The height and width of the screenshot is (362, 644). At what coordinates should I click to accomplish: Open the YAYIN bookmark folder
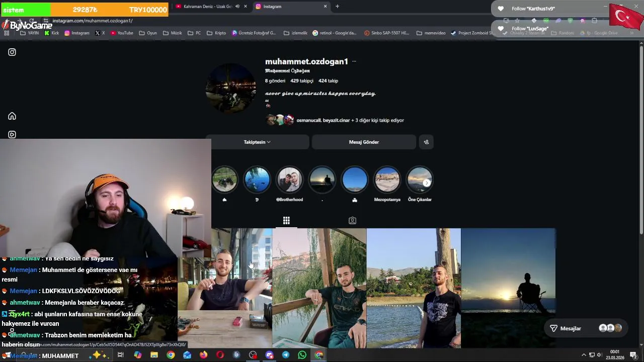pos(29,33)
